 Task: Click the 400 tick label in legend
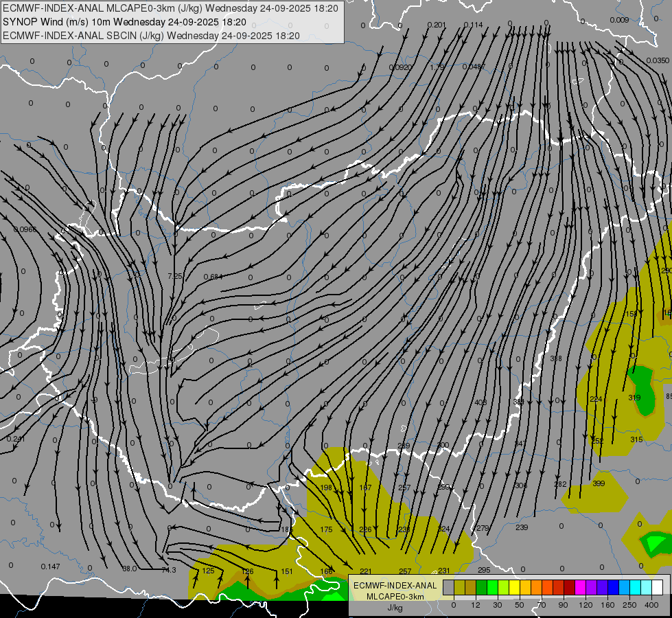[651, 605]
